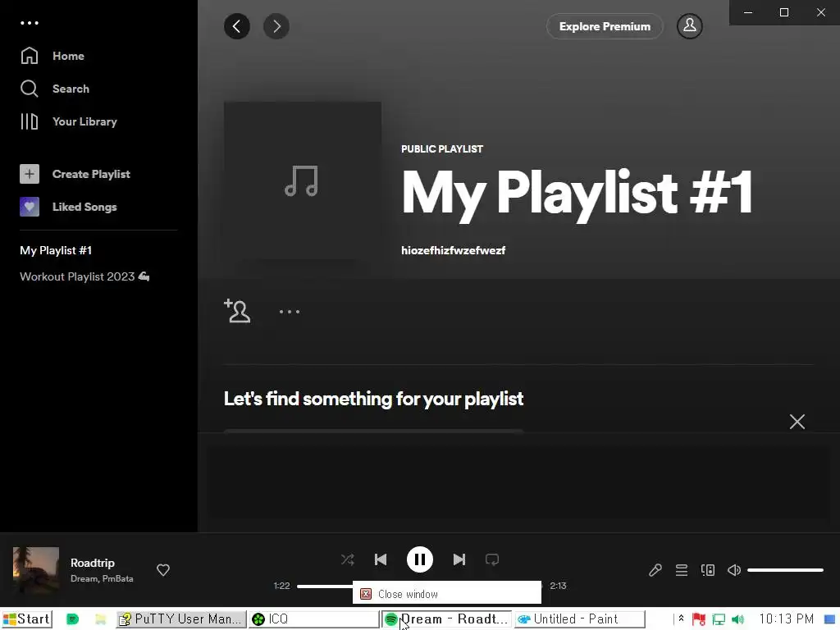840x630 pixels.
Task: Invite collaborators with the add-user icon
Action: click(237, 311)
